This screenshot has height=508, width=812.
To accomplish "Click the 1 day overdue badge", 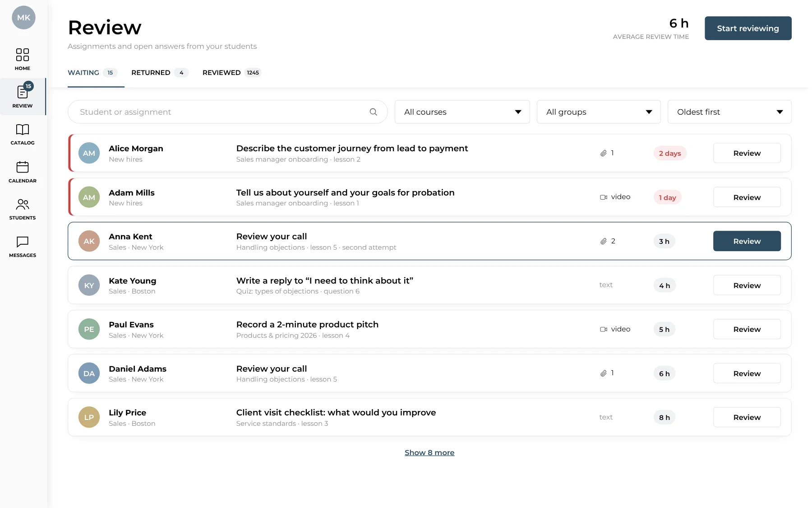I will click(x=668, y=197).
